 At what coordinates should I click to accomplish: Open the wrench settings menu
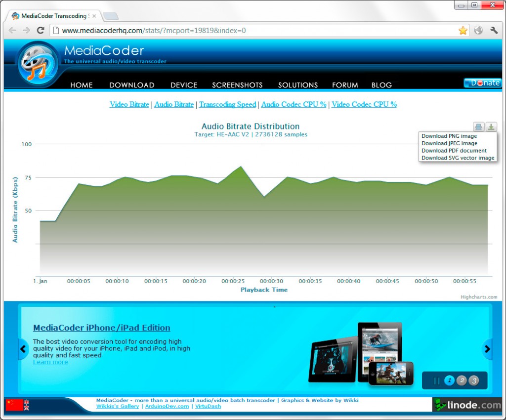coord(494,30)
